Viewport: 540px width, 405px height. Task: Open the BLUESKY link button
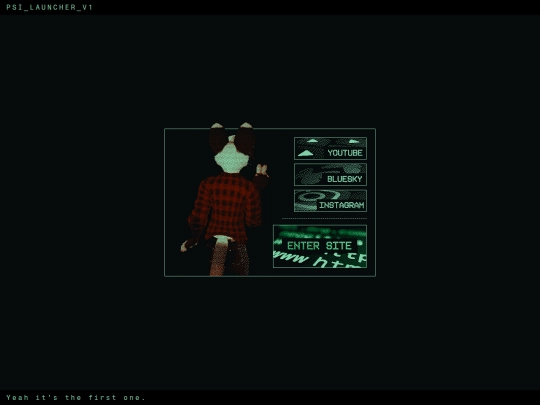pos(330,175)
